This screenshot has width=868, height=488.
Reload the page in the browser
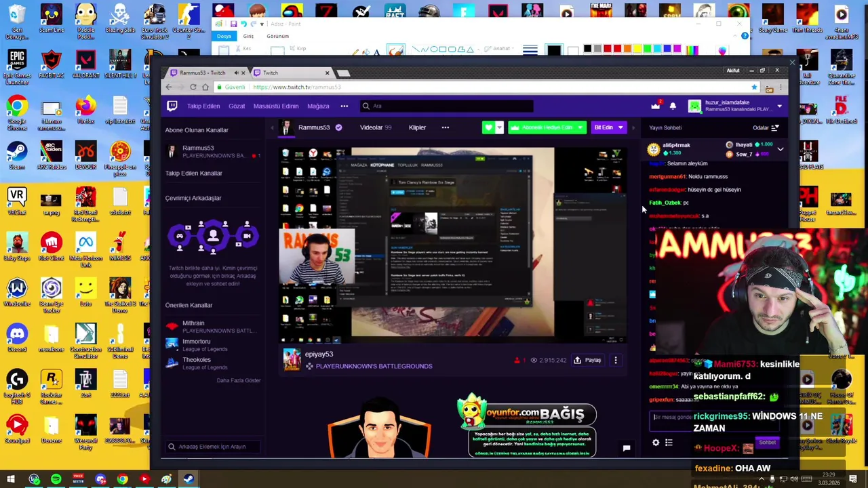[193, 87]
